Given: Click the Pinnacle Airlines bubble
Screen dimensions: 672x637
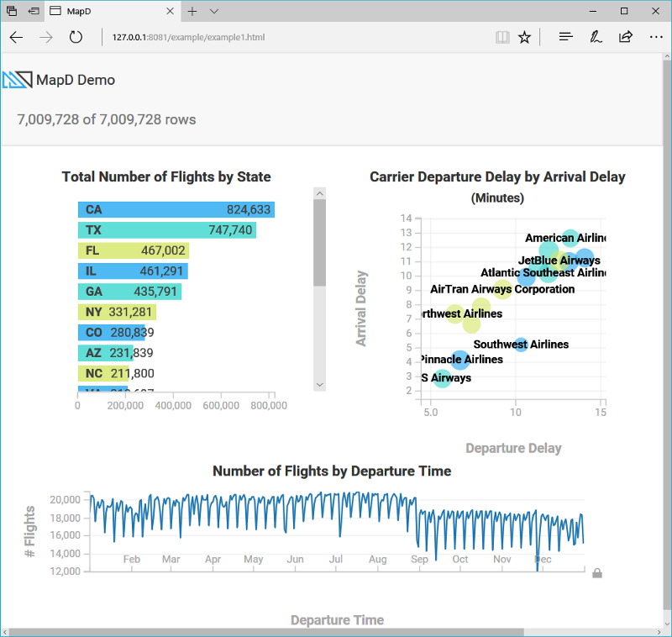Looking at the screenshot, I should tap(459, 360).
